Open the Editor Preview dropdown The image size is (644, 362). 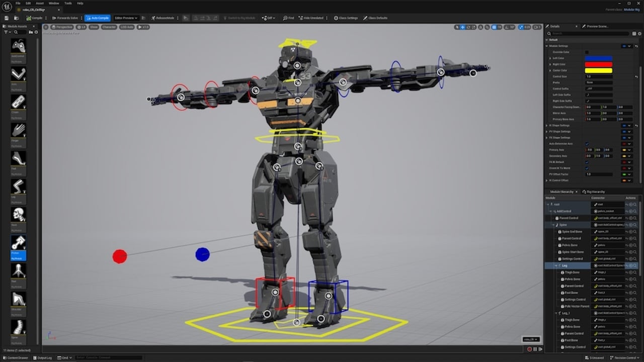pos(125,18)
